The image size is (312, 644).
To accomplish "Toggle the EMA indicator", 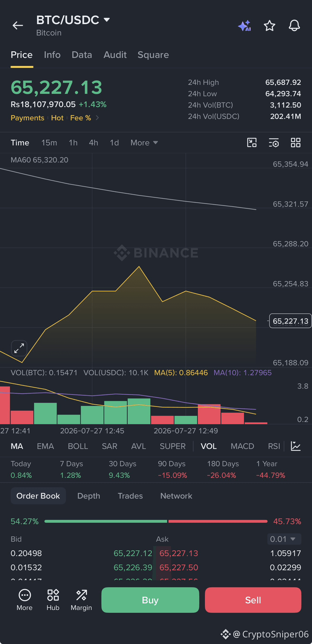I will point(45,446).
